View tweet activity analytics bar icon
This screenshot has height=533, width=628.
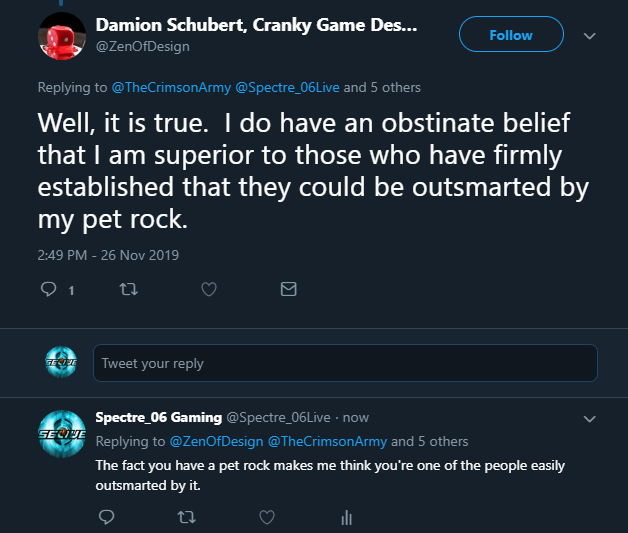pyautogui.click(x=346, y=517)
